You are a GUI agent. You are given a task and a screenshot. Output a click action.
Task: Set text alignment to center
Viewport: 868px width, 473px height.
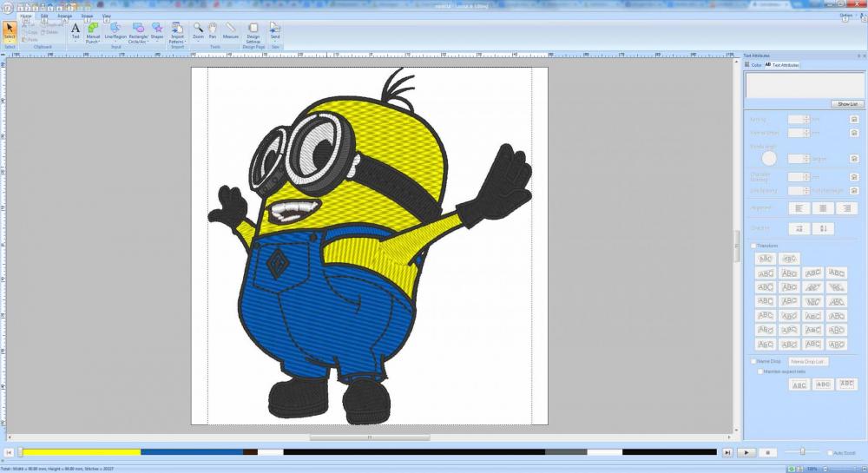[x=823, y=208]
